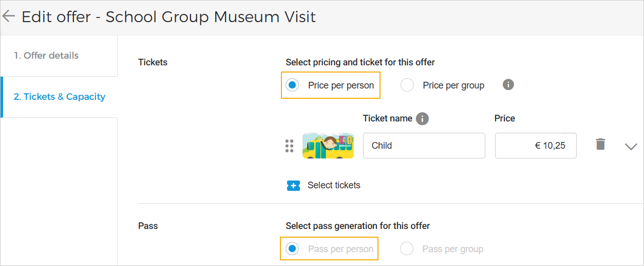
Task: Click the blue ticket-plus icon
Action: pos(293,185)
